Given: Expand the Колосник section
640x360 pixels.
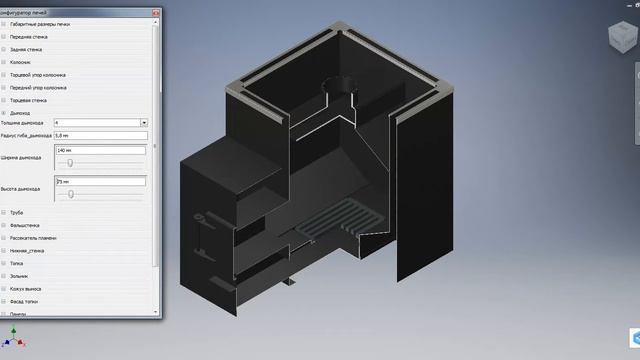Looking at the screenshot, I should (4, 62).
